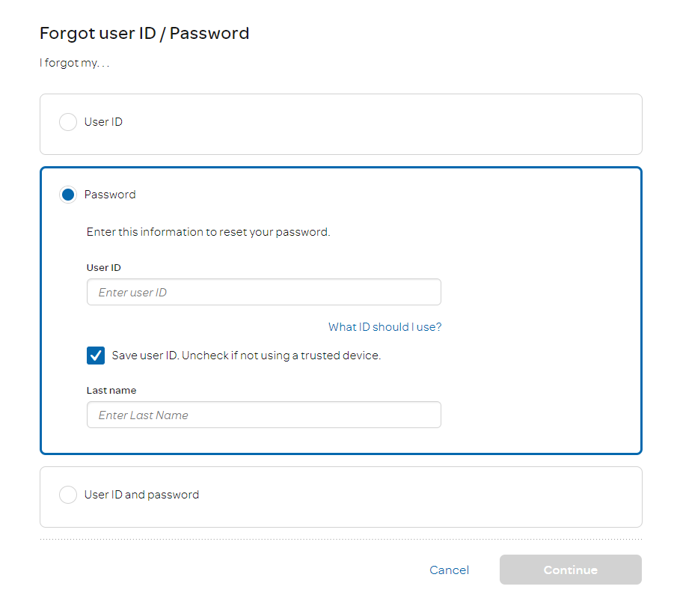The image size is (674, 616).
Task: Choose the 'User ID and password' radio button
Action: [x=68, y=495]
